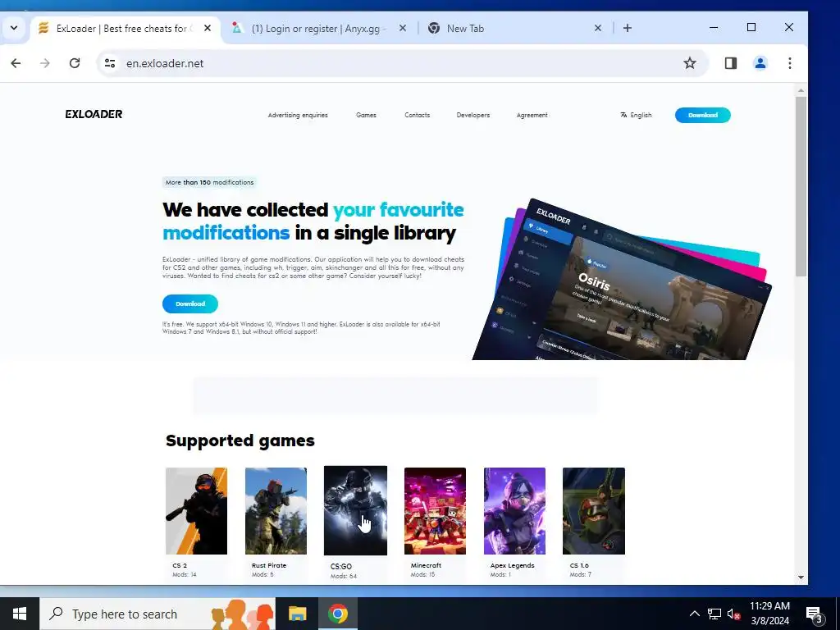Click the address bar URL en.exloader.net
Screen dimensions: 840x630
[165, 63]
